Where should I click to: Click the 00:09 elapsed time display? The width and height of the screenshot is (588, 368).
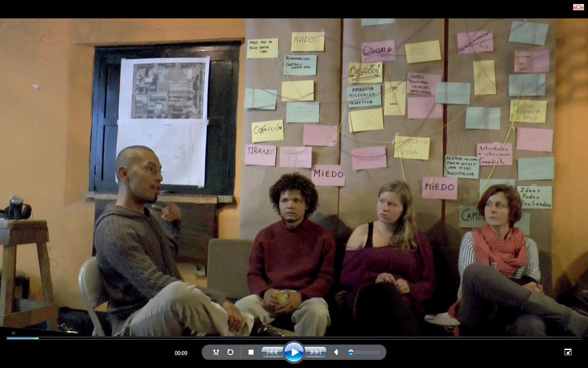click(x=181, y=353)
